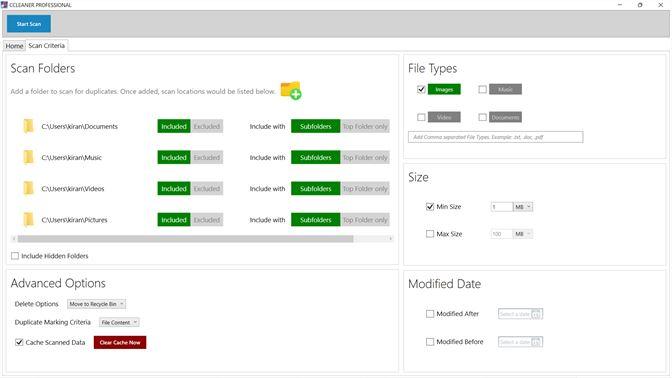This screenshot has width=672, height=378.
Task: Set Documents folder to Excluded
Action: tap(207, 126)
